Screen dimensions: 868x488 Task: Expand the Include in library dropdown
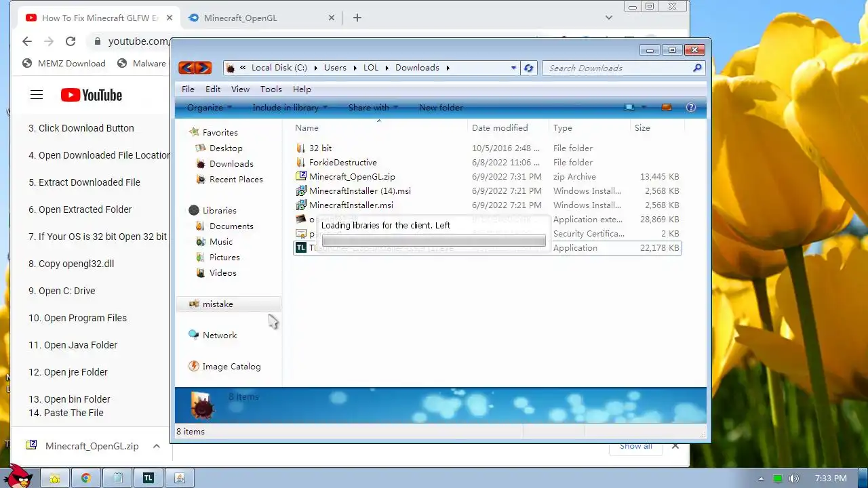click(x=290, y=107)
